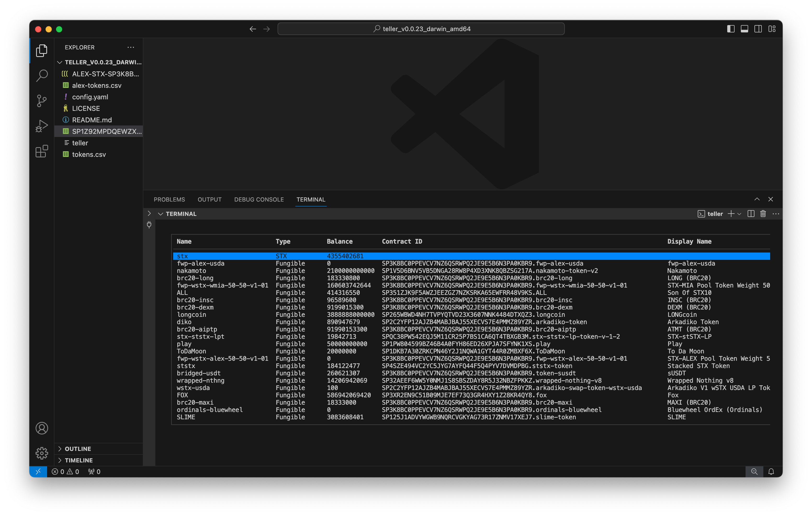
Task: Open notifications via the bell icon
Action: [771, 472]
